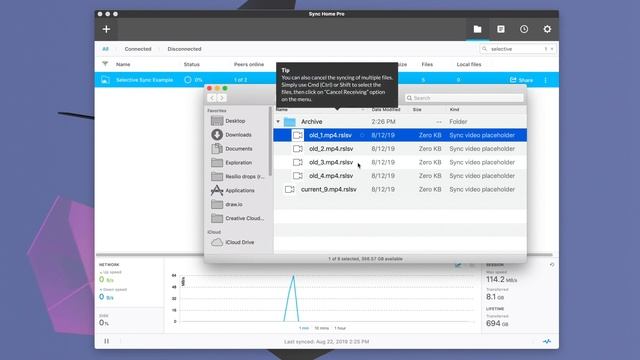Switch to the Disconnected tab
The height and width of the screenshot is (360, 640).
click(x=184, y=49)
